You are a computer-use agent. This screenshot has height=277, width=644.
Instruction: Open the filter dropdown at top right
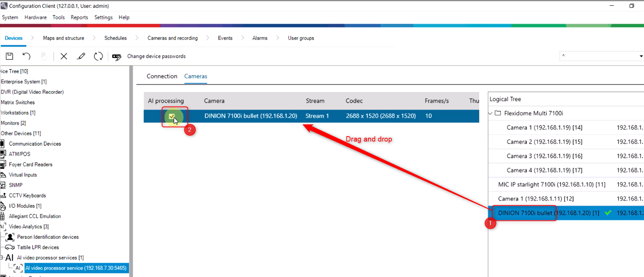pos(641,56)
